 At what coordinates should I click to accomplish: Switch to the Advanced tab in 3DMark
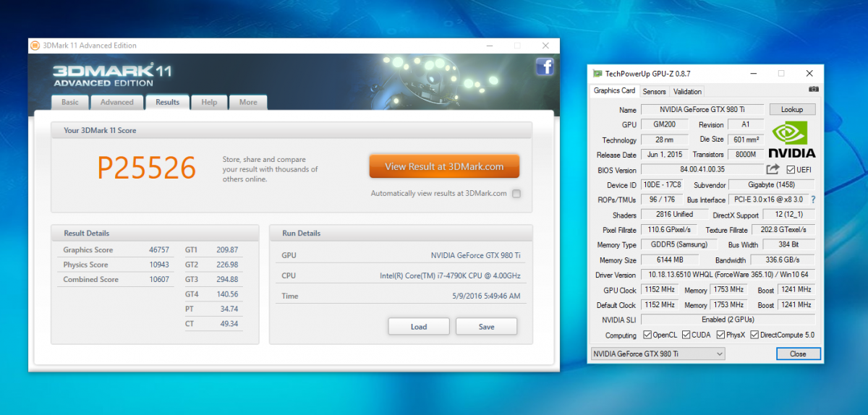[x=117, y=102]
